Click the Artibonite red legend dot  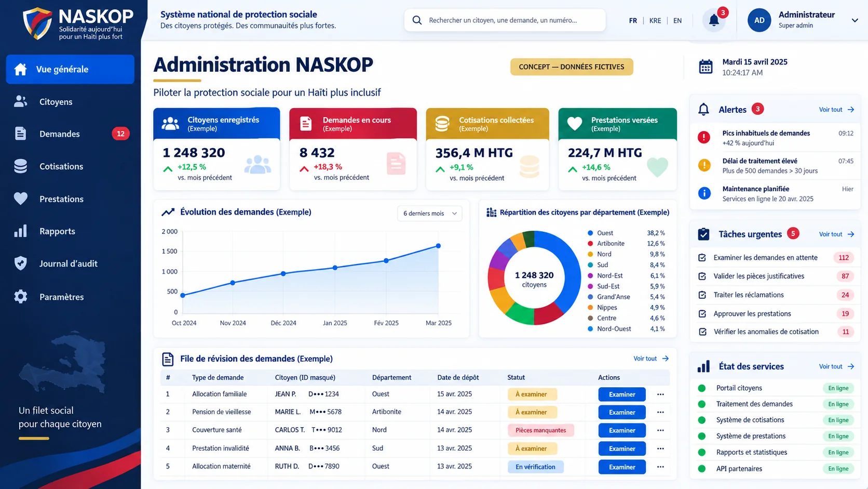point(590,244)
